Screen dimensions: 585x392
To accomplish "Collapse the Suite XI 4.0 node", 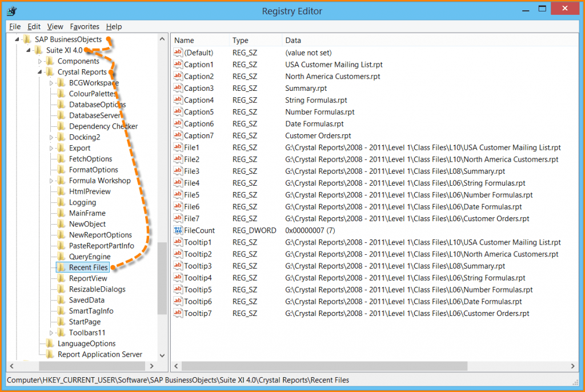I will 29,50.
